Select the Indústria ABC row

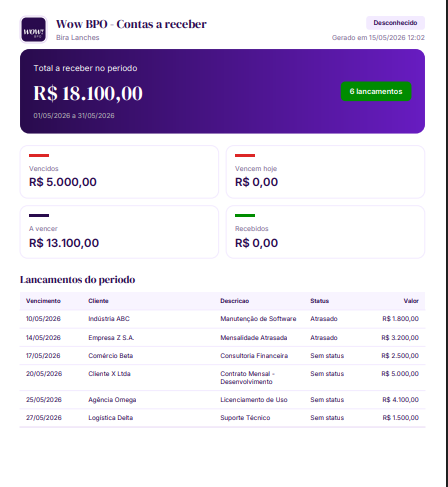(x=222, y=319)
